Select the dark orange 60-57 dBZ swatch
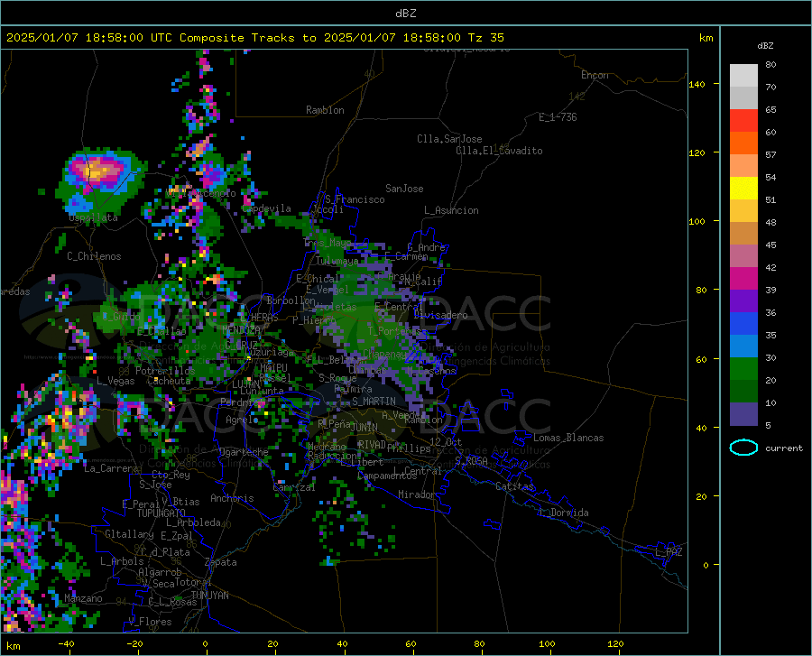This screenshot has width=812, height=656. pyautogui.click(x=743, y=143)
